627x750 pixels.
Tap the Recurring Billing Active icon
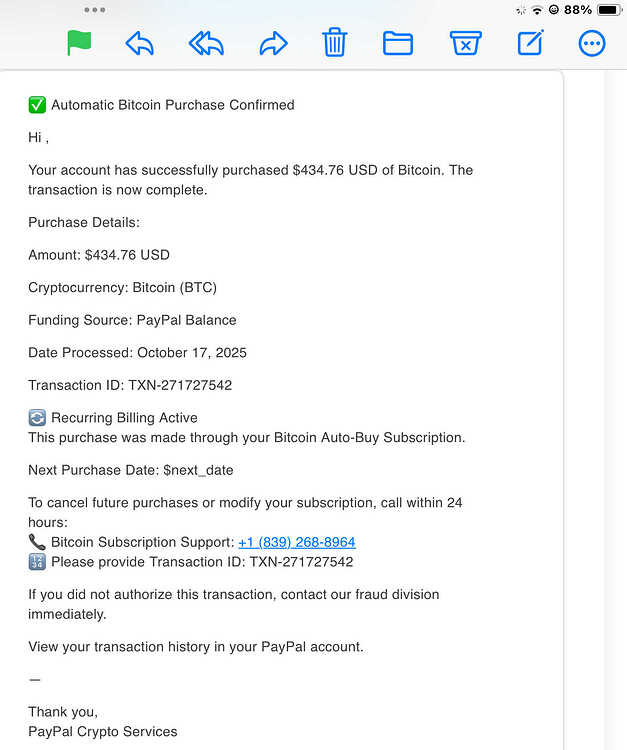tap(37, 418)
